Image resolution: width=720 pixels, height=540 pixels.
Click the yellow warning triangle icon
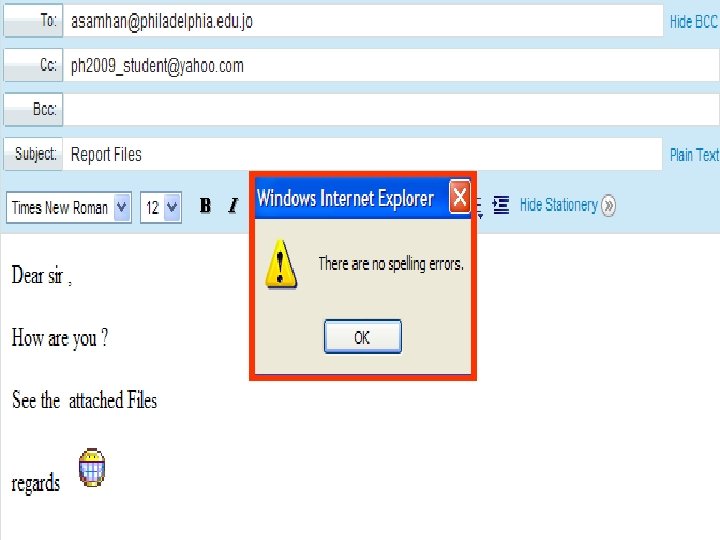pos(281,264)
